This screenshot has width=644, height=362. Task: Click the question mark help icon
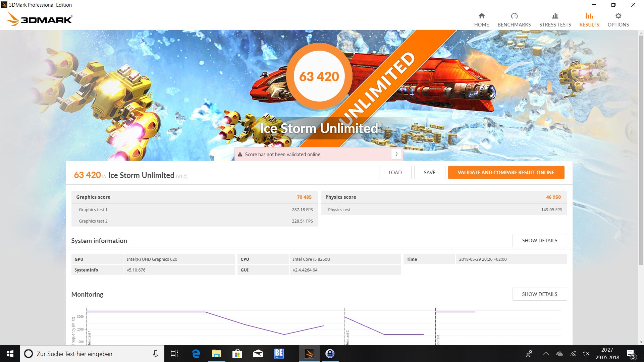tap(396, 154)
